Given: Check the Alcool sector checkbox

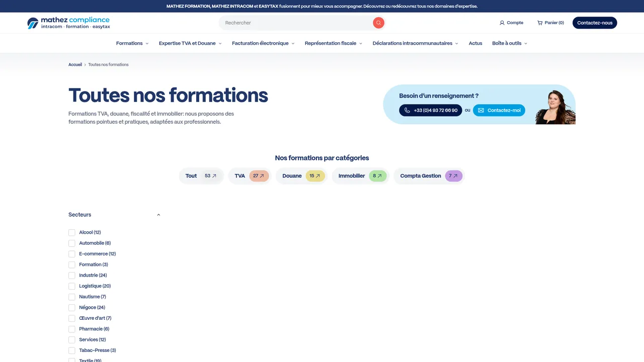Looking at the screenshot, I should point(72,232).
